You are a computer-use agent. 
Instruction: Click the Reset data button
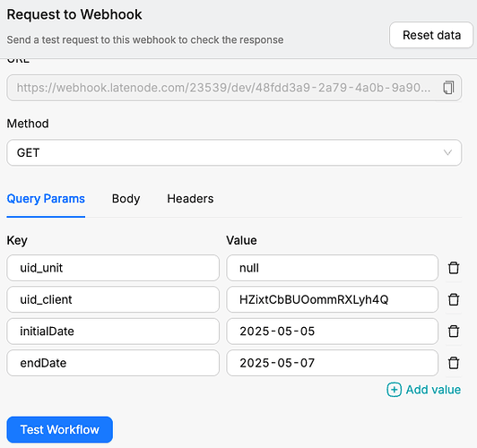click(431, 35)
